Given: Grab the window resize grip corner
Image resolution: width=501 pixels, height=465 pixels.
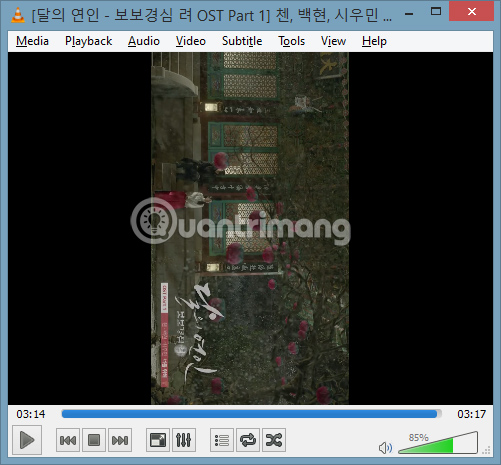Looking at the screenshot, I should 486,450.
